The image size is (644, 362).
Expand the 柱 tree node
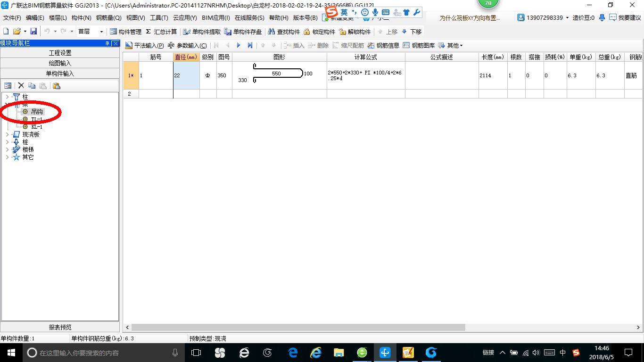pyautogui.click(x=7, y=97)
